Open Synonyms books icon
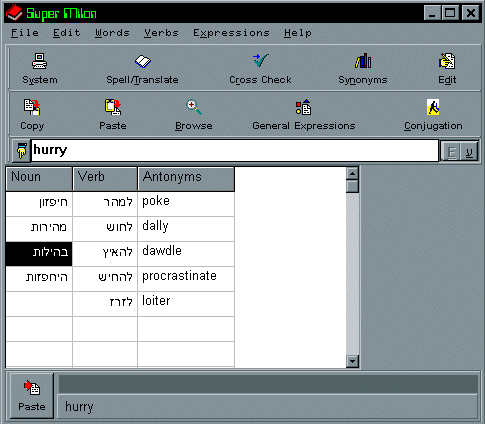Image resolution: width=485 pixels, height=424 pixels. coord(363,61)
